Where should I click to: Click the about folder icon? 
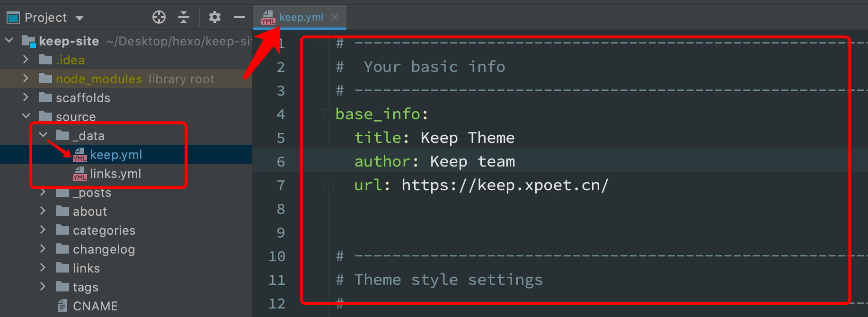pyautogui.click(x=62, y=211)
